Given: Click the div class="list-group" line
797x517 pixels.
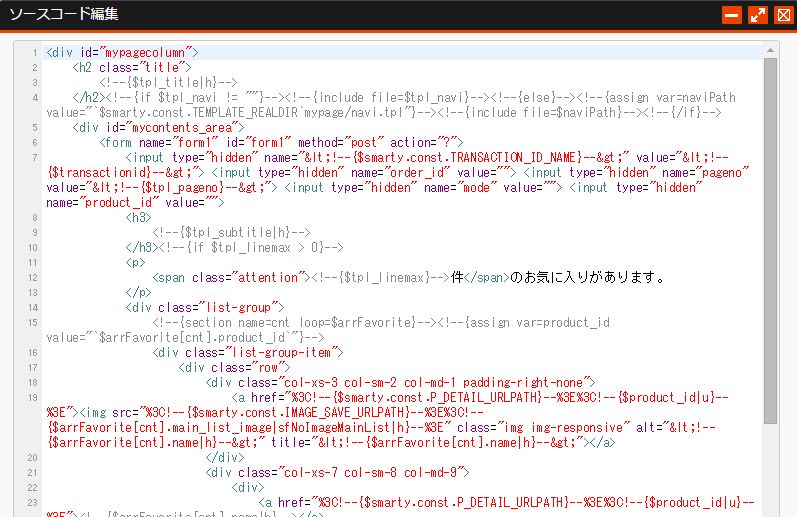Looking at the screenshot, I should (205, 308).
